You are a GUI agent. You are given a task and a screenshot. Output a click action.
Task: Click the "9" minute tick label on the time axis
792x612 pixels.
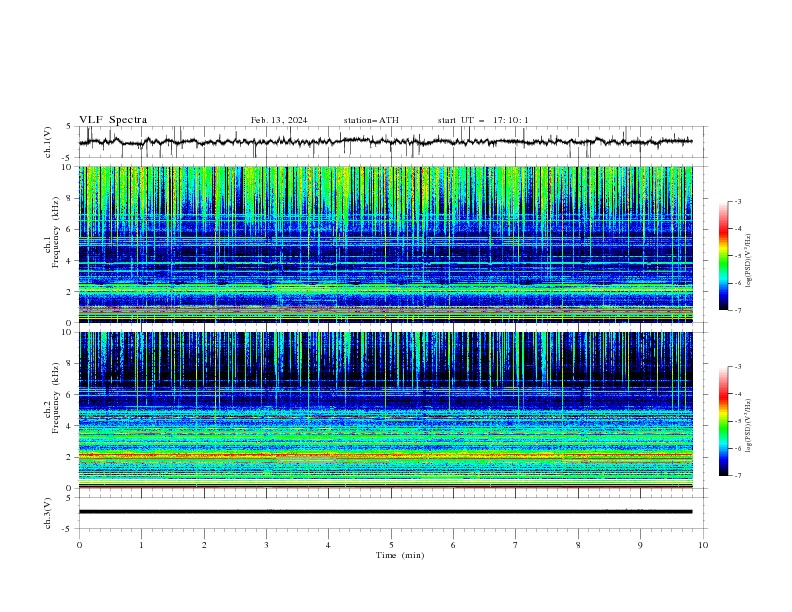coord(640,545)
